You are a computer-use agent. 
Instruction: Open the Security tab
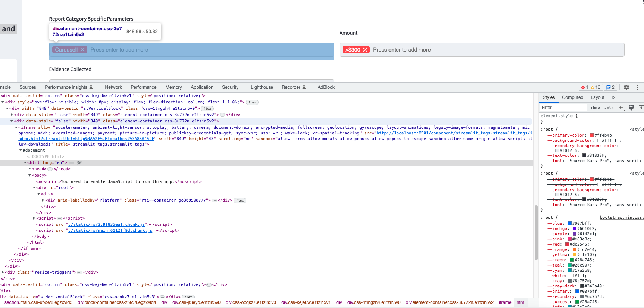coord(230,87)
